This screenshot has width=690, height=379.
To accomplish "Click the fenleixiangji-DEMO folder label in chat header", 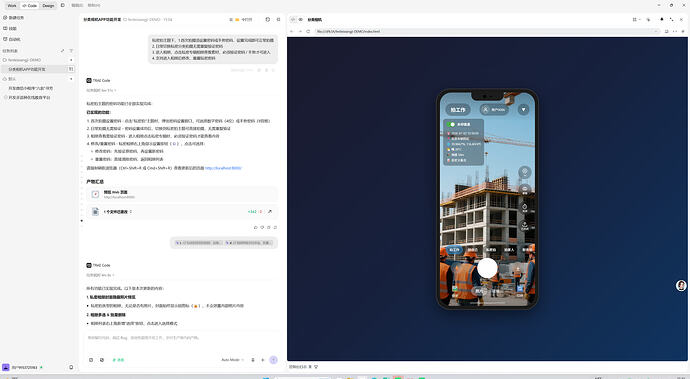I will pos(142,19).
